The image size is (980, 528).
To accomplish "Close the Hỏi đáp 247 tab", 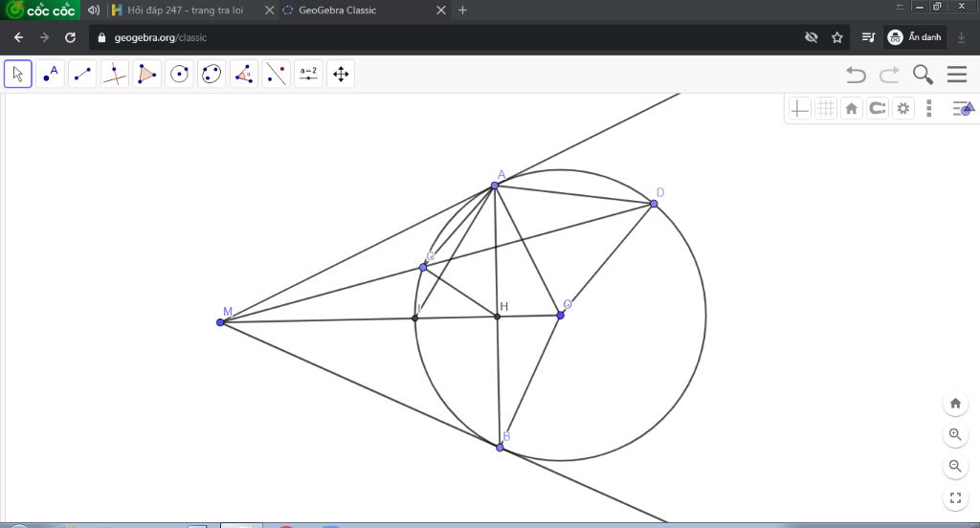I will tap(269, 10).
